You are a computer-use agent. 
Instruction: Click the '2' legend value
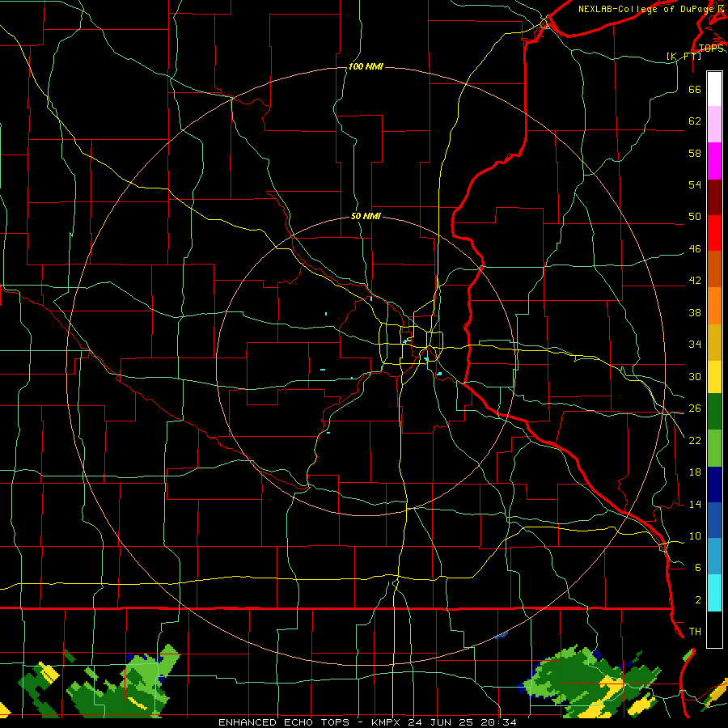pos(697,599)
